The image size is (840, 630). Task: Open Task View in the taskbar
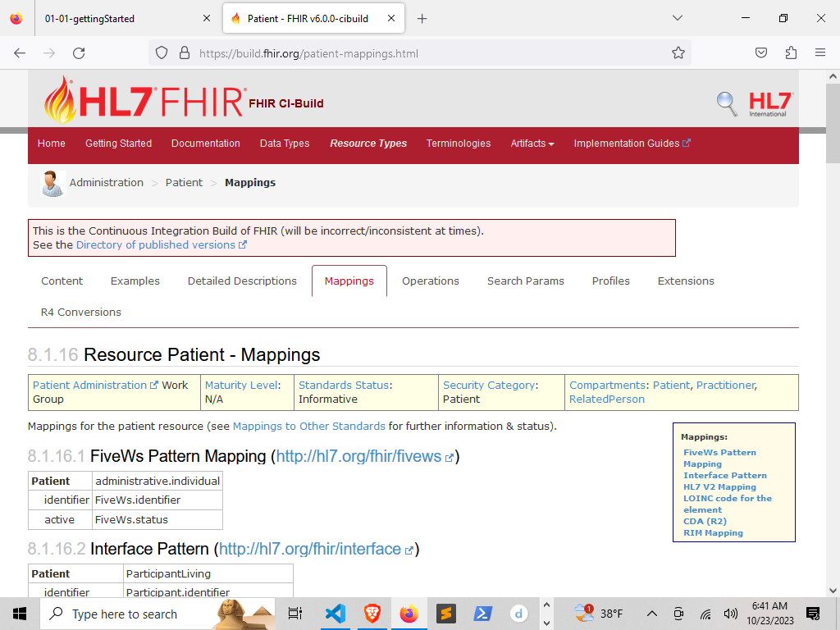tap(295, 614)
